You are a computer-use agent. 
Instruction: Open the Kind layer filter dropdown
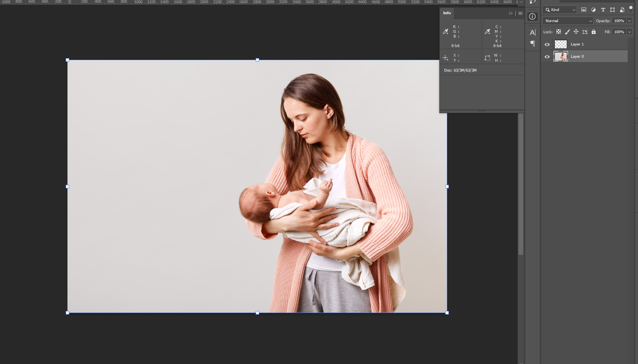560,10
